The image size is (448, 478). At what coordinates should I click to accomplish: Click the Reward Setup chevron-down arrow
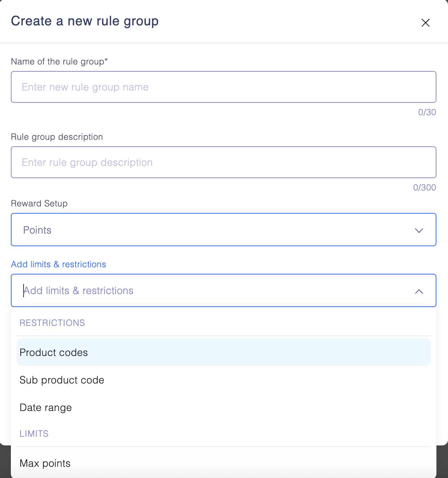[x=419, y=231]
